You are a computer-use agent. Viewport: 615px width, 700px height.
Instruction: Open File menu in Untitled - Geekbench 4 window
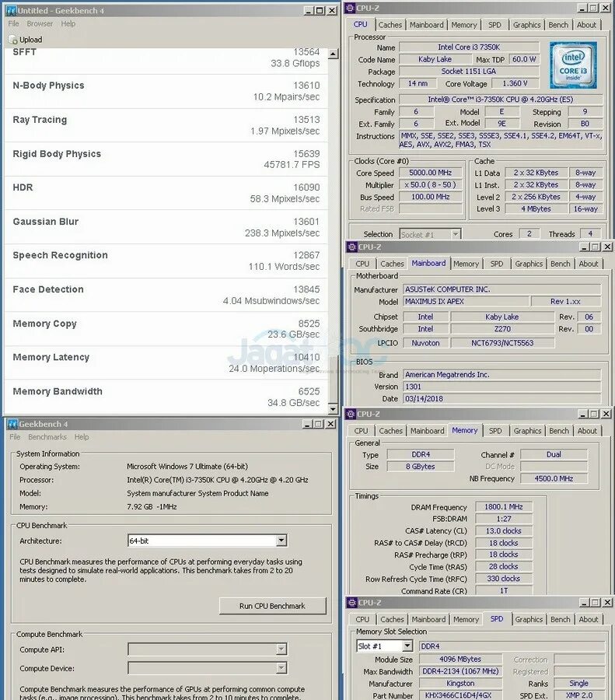(x=14, y=23)
